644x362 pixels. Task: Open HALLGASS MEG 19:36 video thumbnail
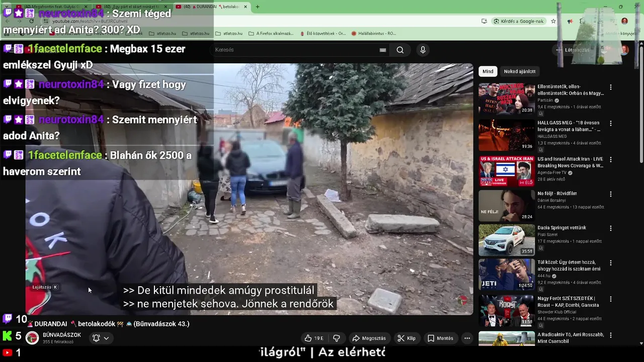(507, 135)
